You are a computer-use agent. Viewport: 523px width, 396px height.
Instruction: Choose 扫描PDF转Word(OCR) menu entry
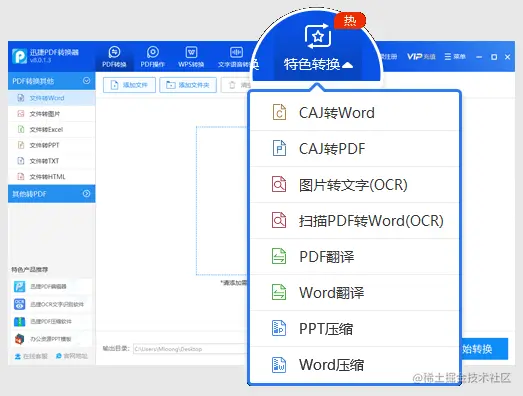pyautogui.click(x=355, y=221)
